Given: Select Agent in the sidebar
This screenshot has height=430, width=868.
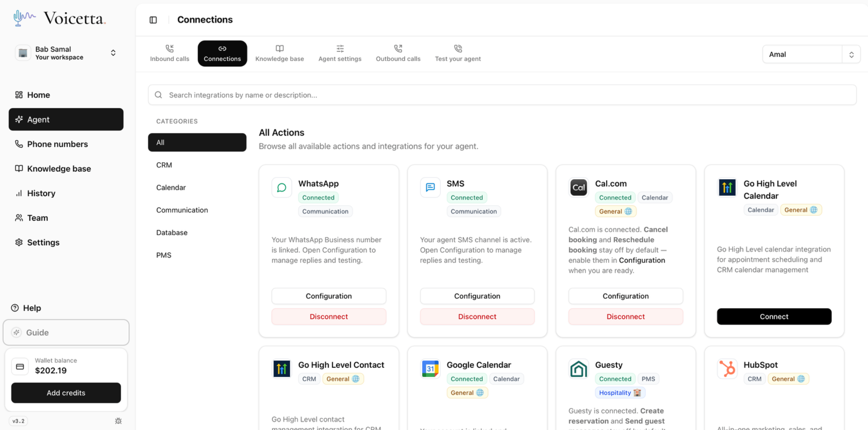Looking at the screenshot, I should [66, 119].
